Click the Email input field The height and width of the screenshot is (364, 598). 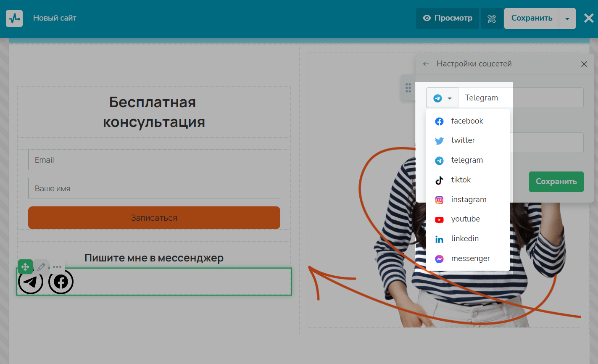(x=154, y=160)
